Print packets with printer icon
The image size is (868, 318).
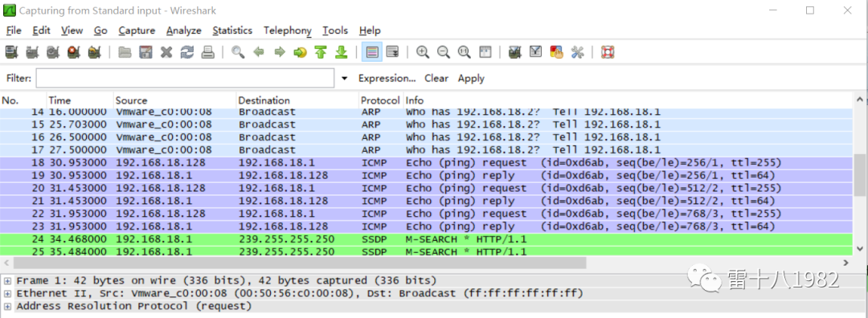pos(207,52)
